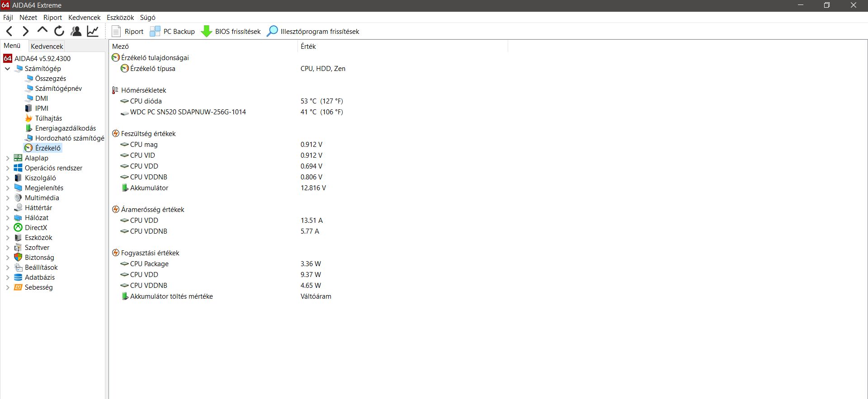Expand the Alaplap tree node
Viewport: 868px width, 399px height.
[7, 158]
